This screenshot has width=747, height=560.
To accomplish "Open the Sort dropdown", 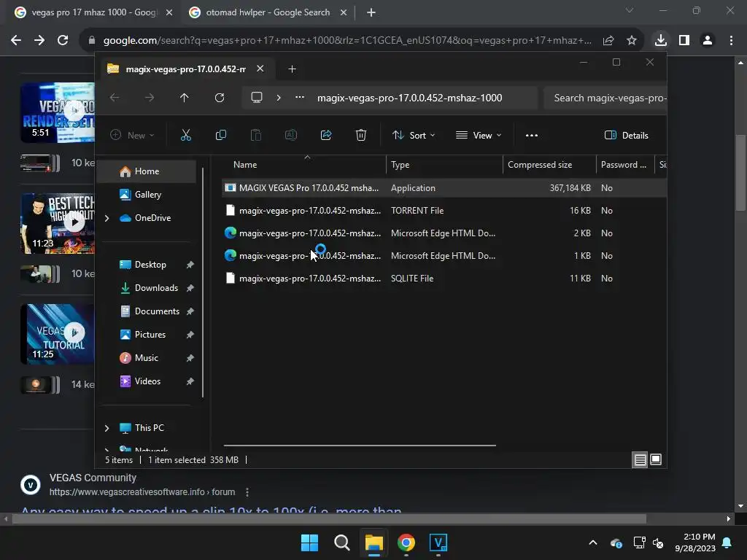I will coord(414,135).
